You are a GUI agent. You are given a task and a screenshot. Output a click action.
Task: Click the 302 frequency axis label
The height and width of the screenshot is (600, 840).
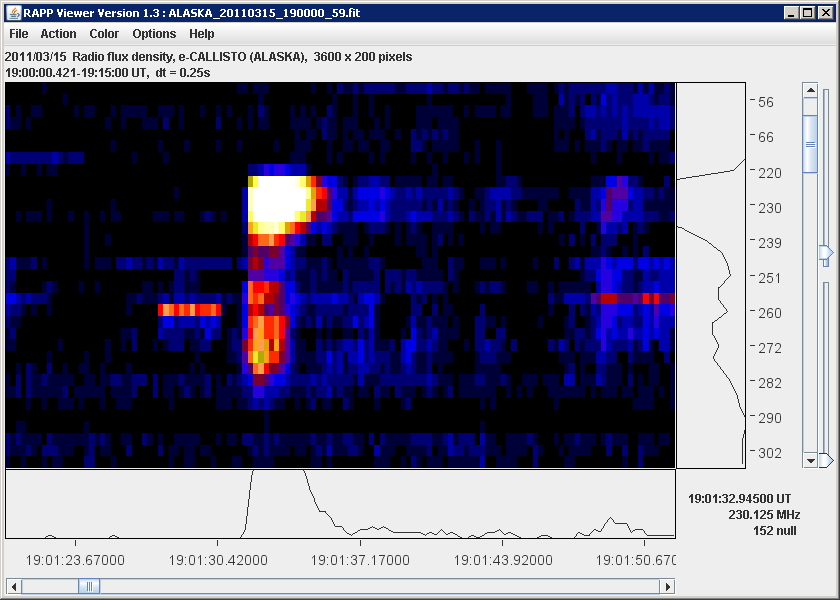click(x=769, y=453)
